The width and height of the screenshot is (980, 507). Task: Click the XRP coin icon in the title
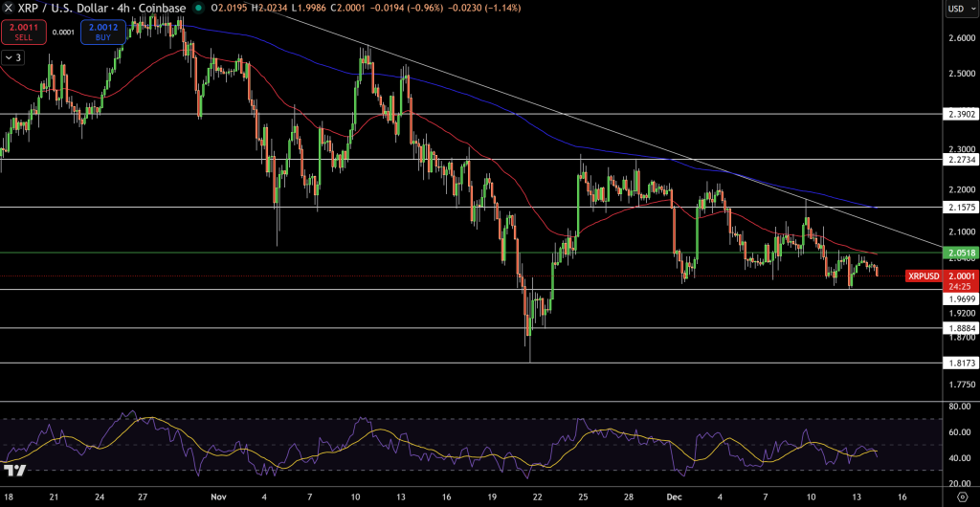(x=9, y=8)
